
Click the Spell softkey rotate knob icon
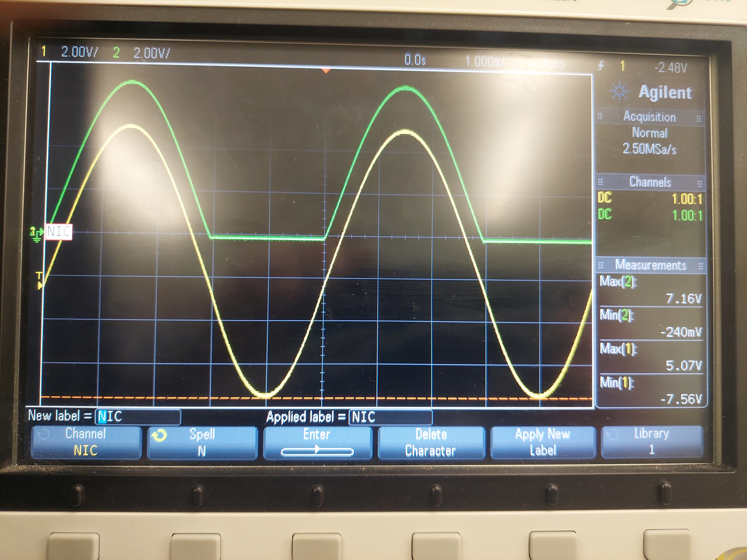(159, 436)
